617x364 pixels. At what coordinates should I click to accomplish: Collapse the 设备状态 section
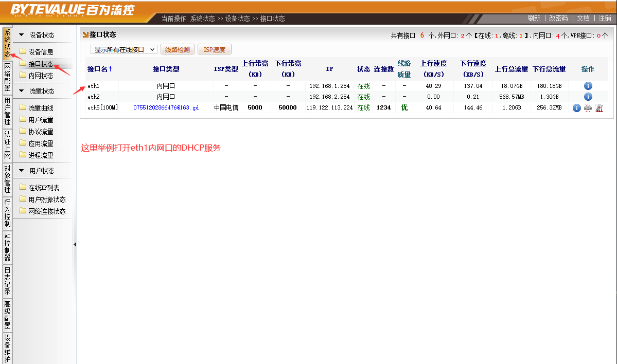(21, 35)
